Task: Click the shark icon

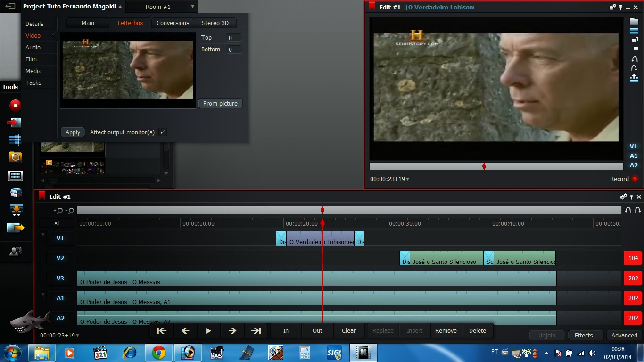Action: pyautogui.click(x=30, y=323)
